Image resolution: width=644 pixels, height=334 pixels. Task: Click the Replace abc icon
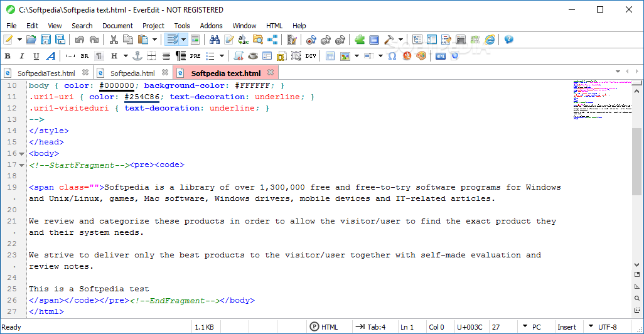click(x=244, y=40)
